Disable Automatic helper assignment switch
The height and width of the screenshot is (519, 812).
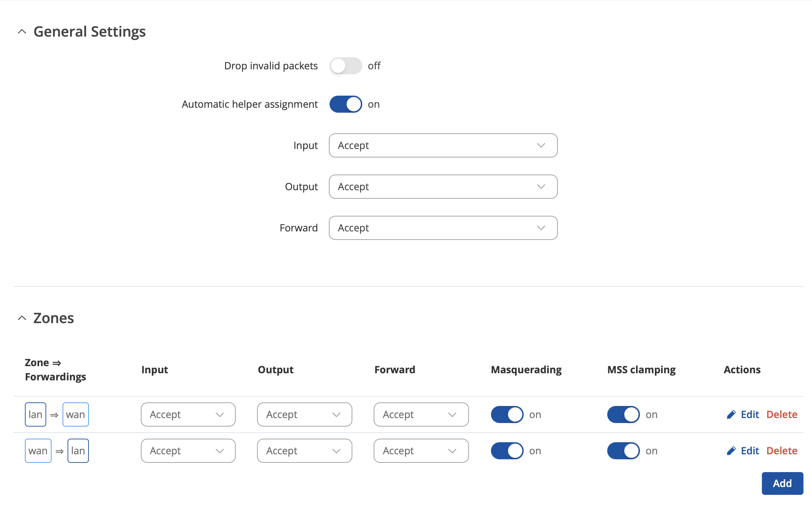346,104
